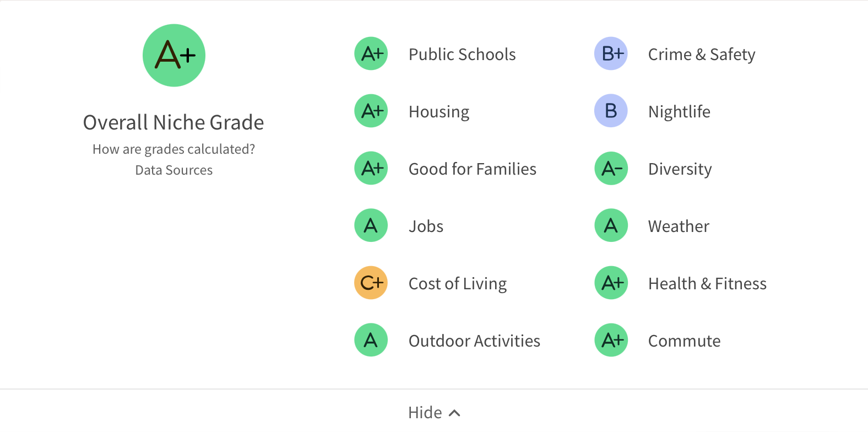This screenshot has height=432, width=868.
Task: Click the Nightlife B grade badge
Action: pos(611,111)
